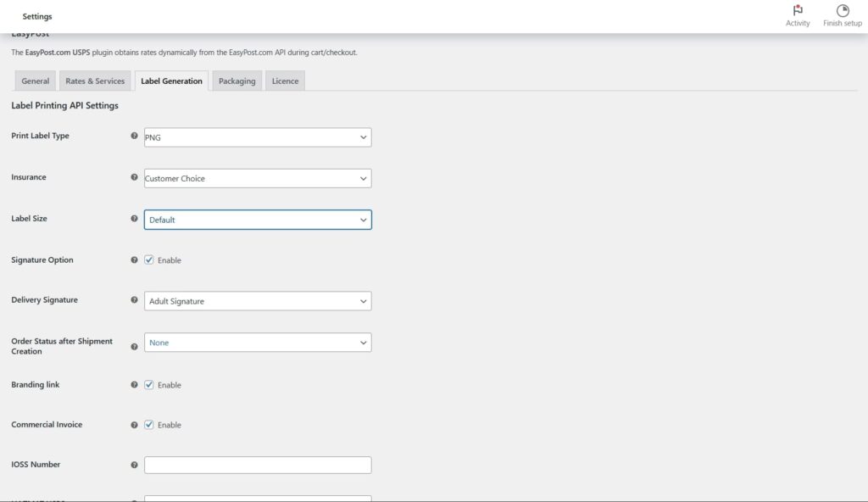The image size is (868, 502).
Task: Open the Delivery Signature Adult Signature dropdown
Action: point(258,301)
